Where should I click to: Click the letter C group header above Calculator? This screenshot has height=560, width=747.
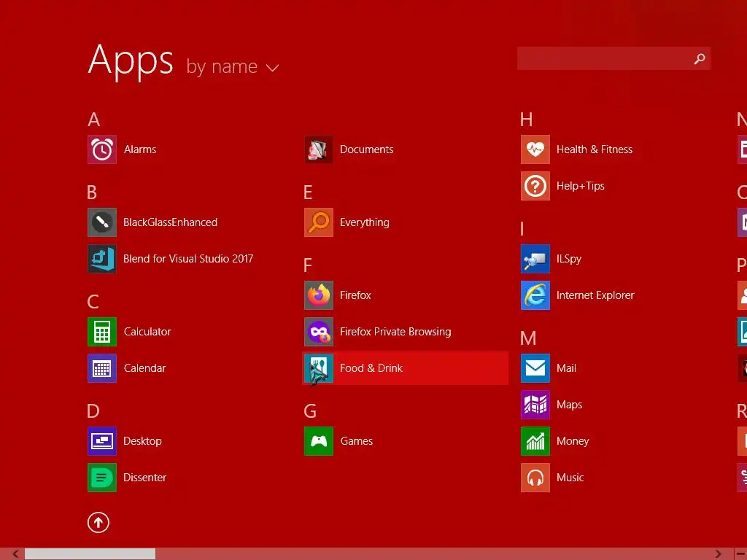pos(93,302)
